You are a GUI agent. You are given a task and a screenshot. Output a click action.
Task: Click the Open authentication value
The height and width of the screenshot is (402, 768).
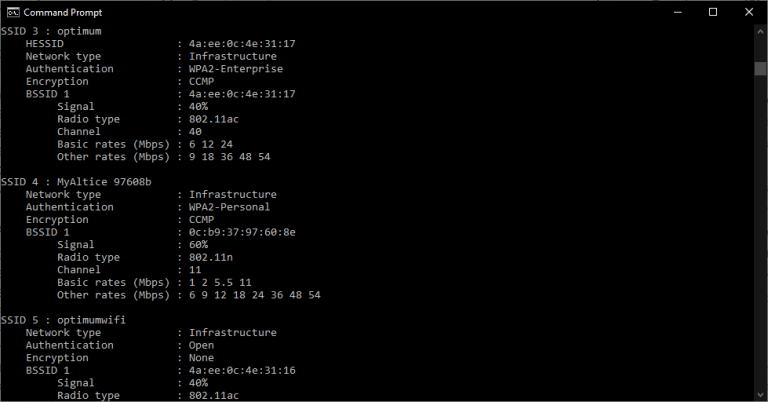coord(201,345)
